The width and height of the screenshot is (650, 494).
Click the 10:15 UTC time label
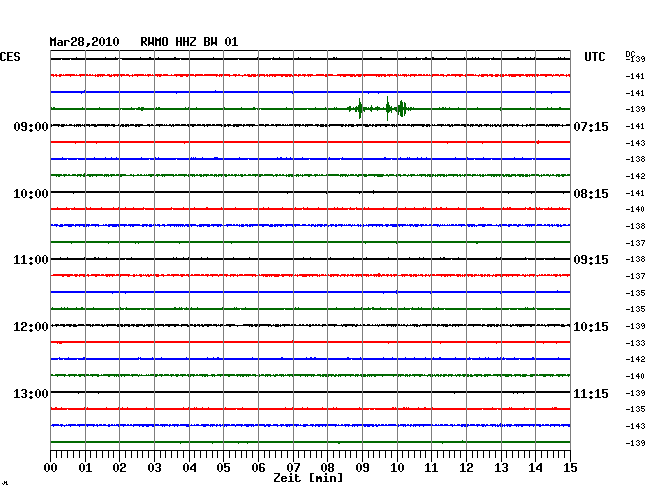point(591,327)
